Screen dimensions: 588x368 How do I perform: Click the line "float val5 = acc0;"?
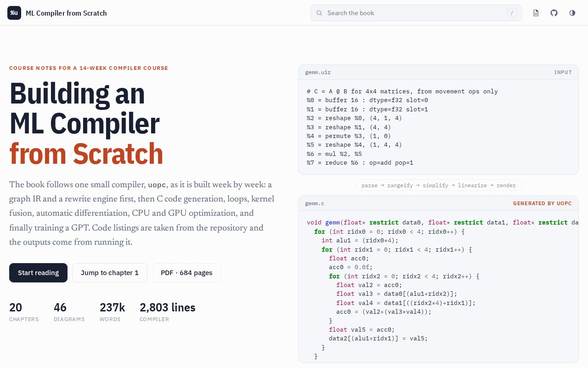coord(362,329)
